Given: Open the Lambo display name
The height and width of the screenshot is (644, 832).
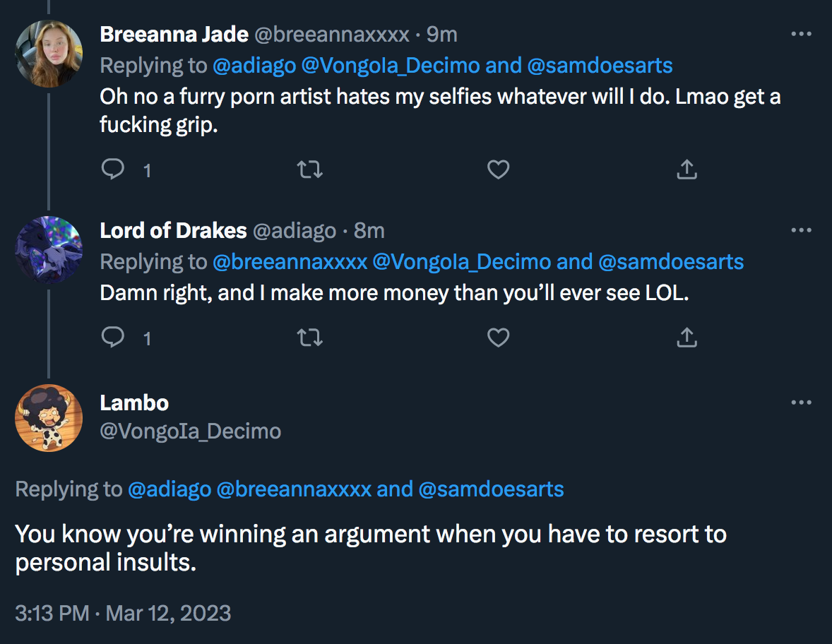Looking at the screenshot, I should (x=134, y=403).
